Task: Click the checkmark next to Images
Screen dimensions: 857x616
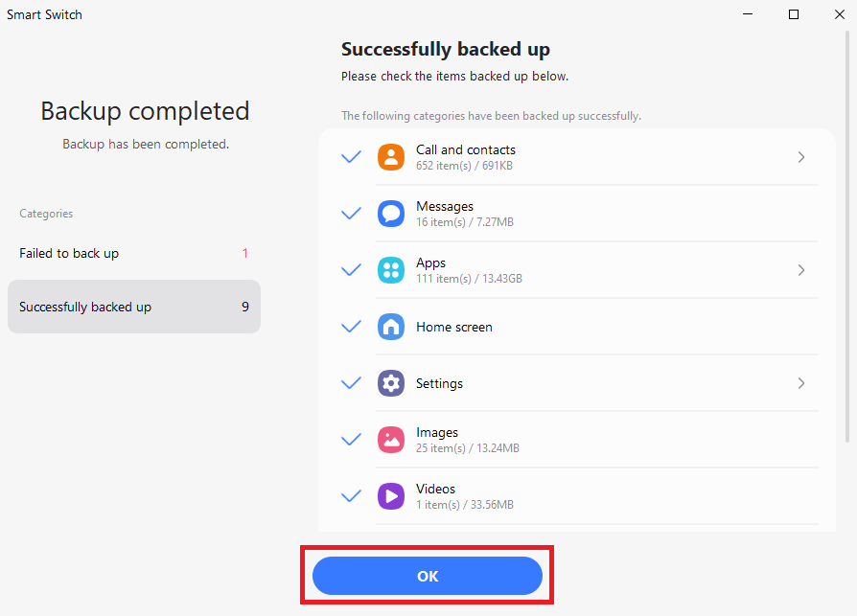Action: click(351, 440)
